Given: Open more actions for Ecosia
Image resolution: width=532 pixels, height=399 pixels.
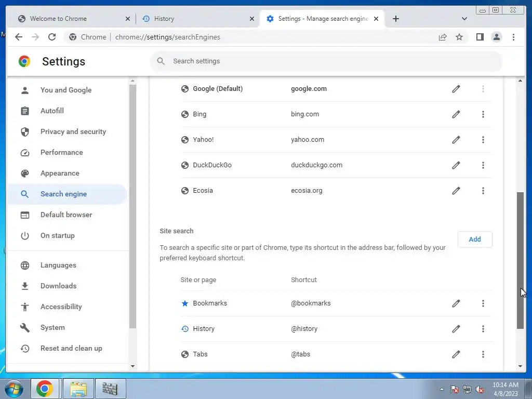Looking at the screenshot, I should tap(483, 191).
